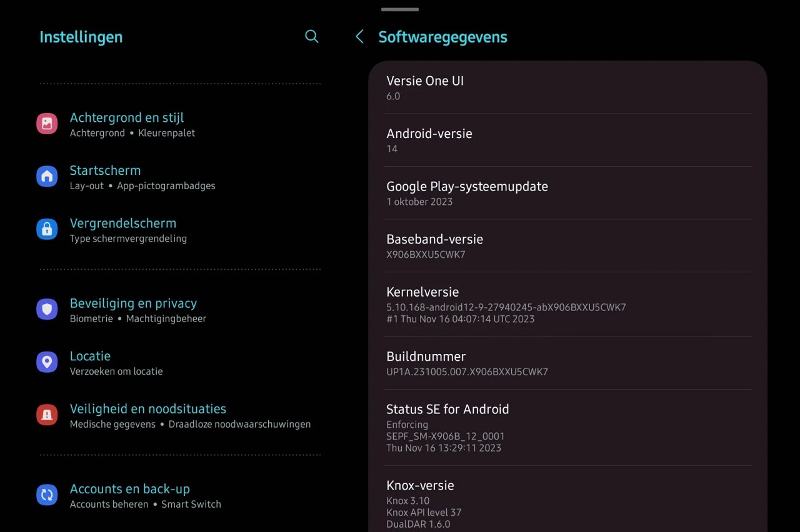Open Beveiliging en privacy settings

[x=180, y=310]
